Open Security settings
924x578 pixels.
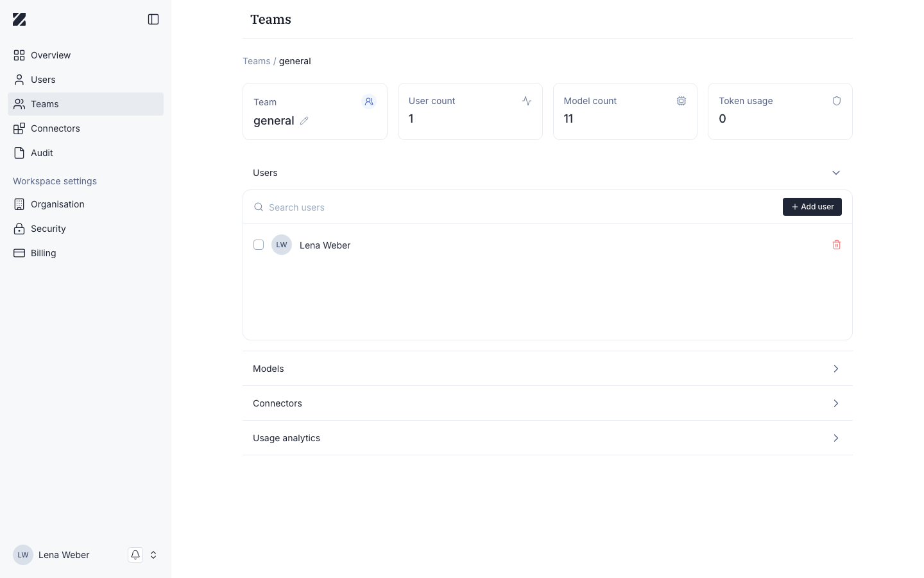point(85,229)
